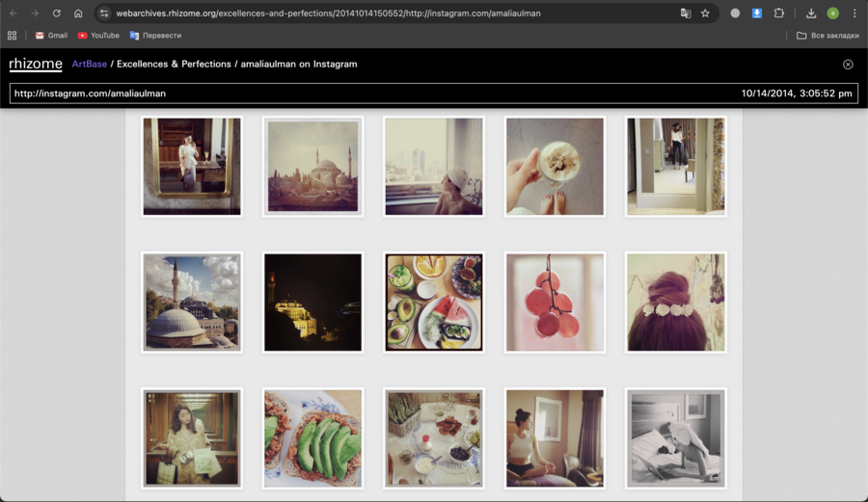
Task: Open site information icon in address bar
Action: 104,13
